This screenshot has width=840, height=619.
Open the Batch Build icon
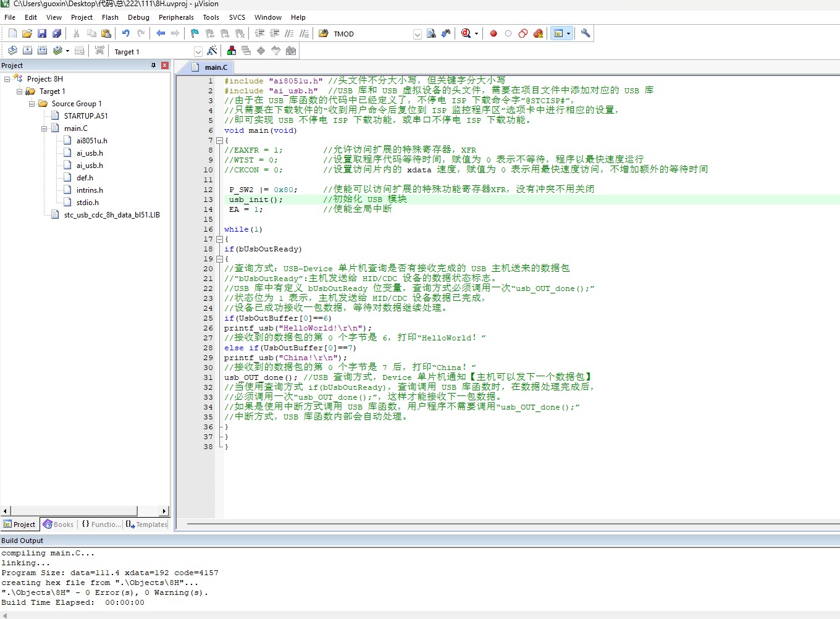click(x=57, y=51)
